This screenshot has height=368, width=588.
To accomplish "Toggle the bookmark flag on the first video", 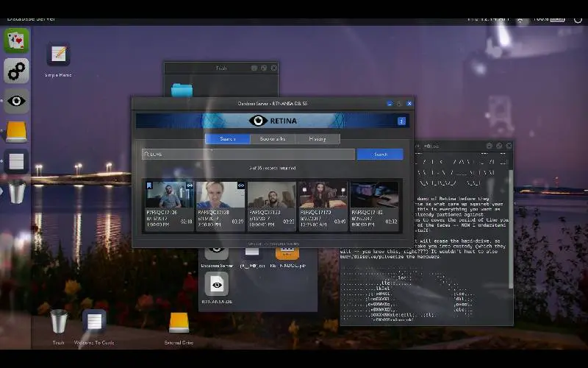I will pyautogui.click(x=149, y=185).
